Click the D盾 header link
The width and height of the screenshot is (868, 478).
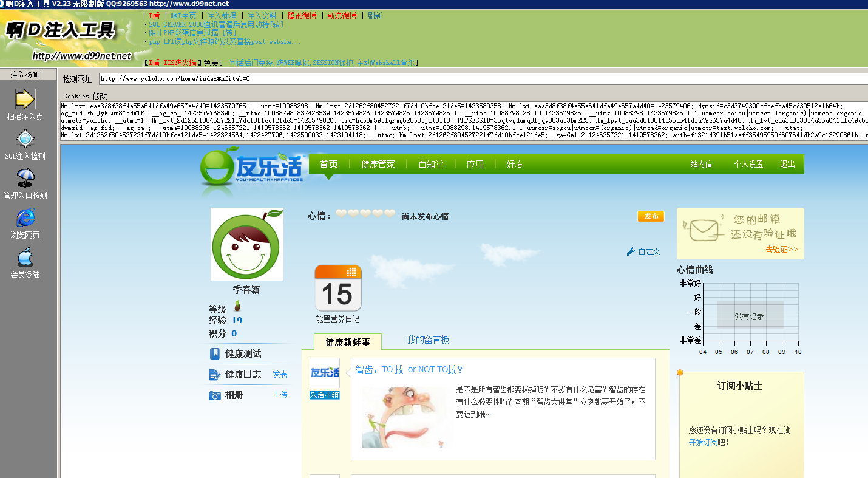tap(155, 16)
